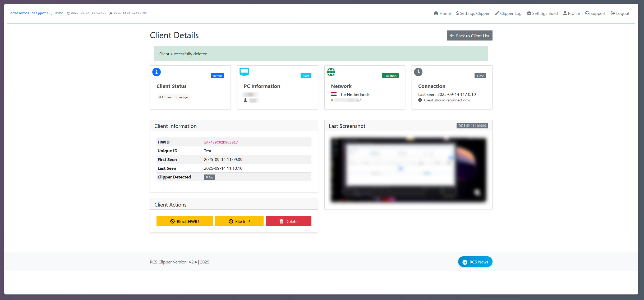The height and width of the screenshot is (300, 644).
Task: Block this client with Block HWID
Action: coord(185,221)
